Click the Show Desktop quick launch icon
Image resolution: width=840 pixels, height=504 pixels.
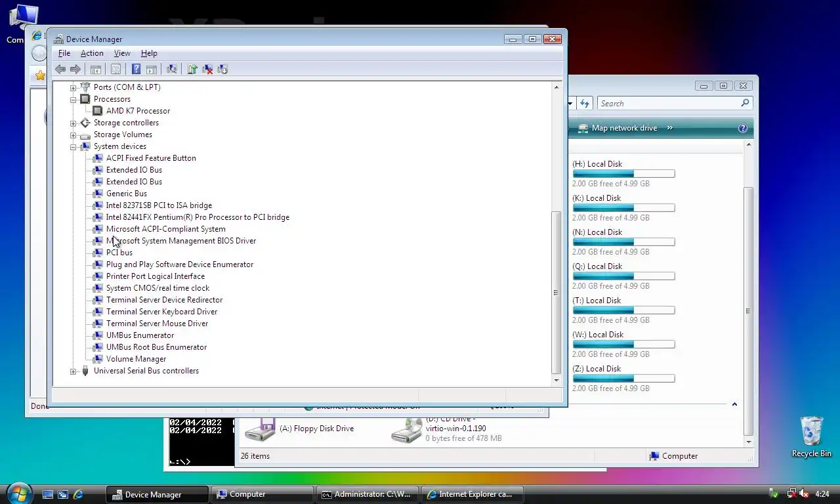click(48, 494)
